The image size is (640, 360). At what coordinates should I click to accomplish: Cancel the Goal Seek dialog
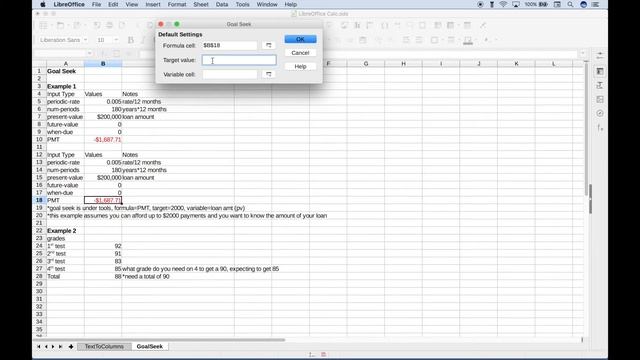tap(300, 53)
